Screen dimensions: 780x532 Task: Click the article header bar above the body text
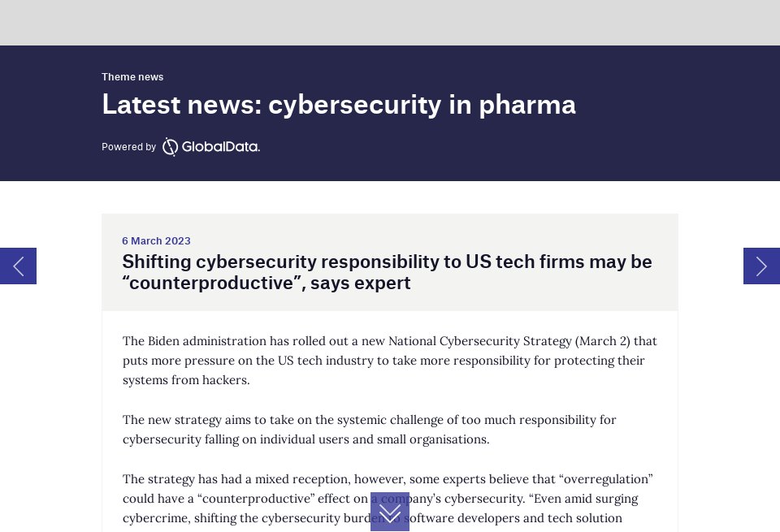click(x=390, y=262)
